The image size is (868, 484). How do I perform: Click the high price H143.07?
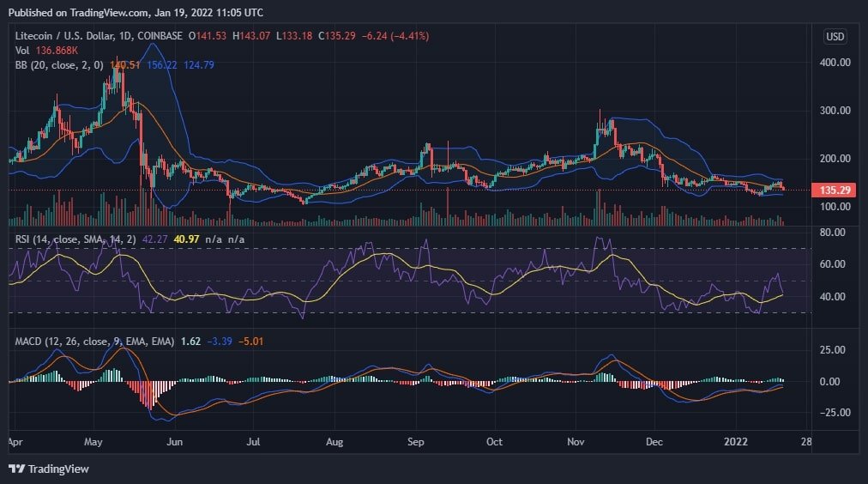(251, 36)
